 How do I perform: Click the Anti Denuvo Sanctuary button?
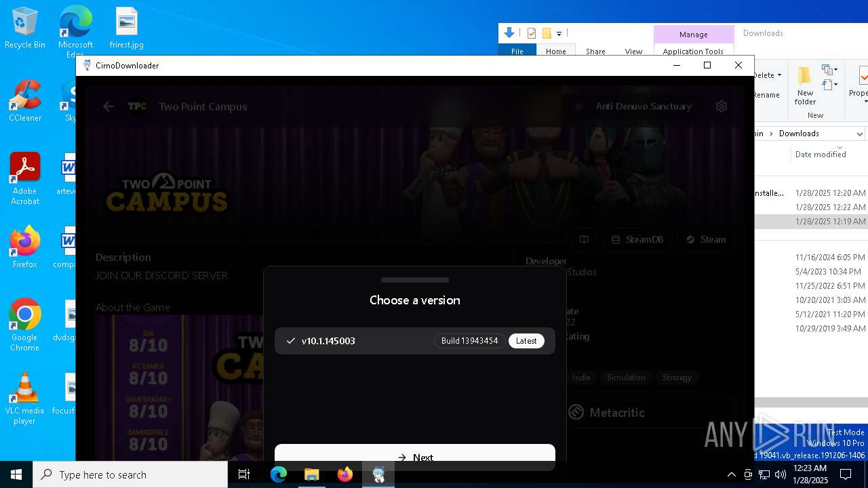(633, 106)
